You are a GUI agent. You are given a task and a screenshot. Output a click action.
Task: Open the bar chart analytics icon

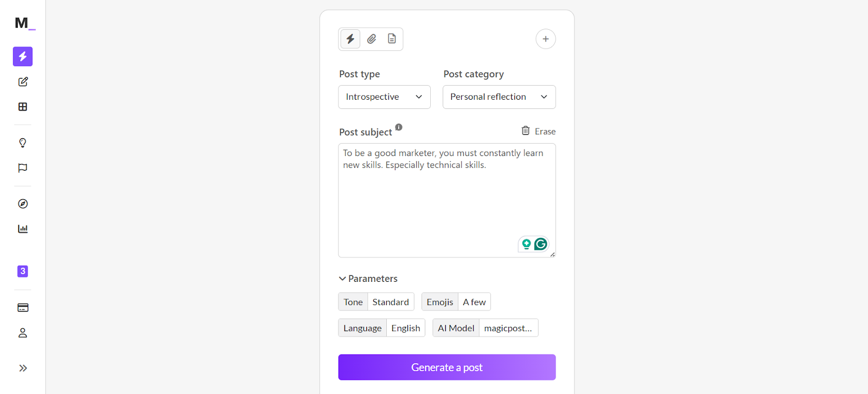(x=23, y=229)
